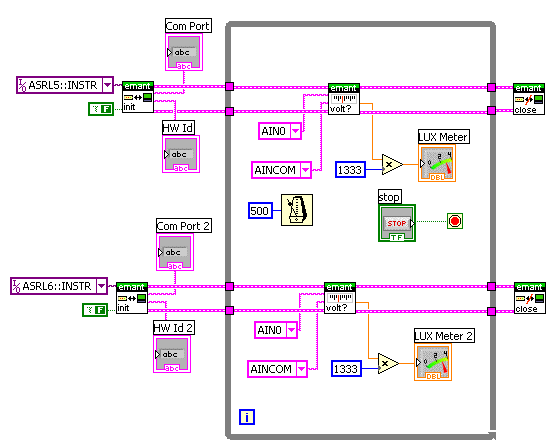The height and width of the screenshot is (446, 554).
Task: Select the STOP button boolean terminal
Action: click(397, 223)
